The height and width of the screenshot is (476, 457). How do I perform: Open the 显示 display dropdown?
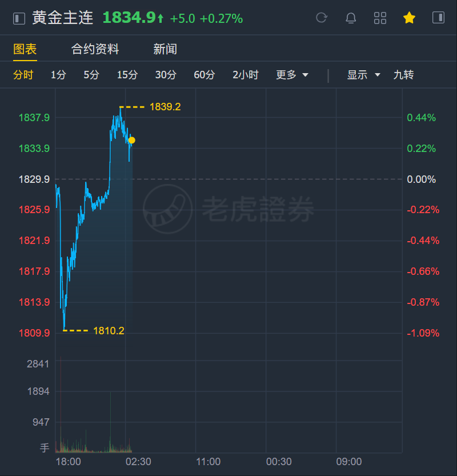363,75
